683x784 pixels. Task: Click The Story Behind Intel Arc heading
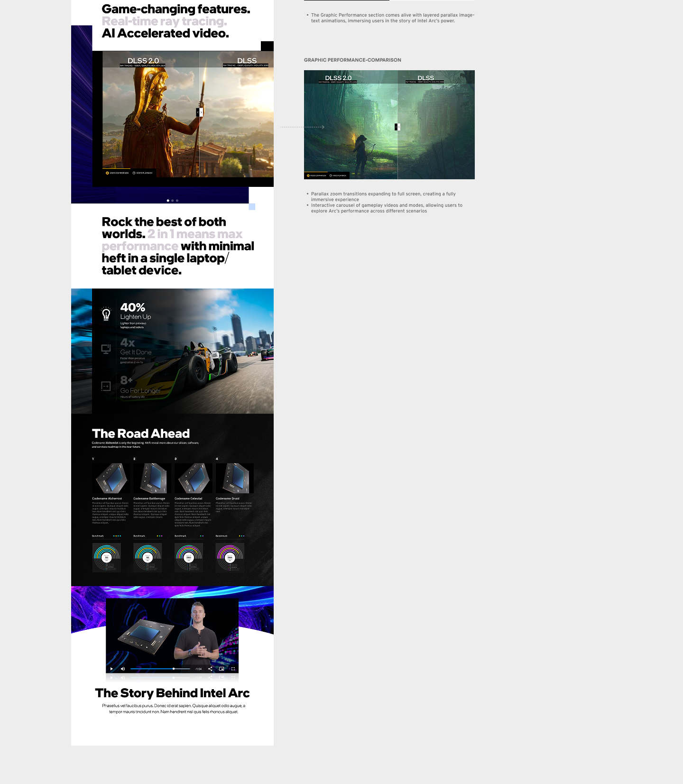tap(172, 693)
